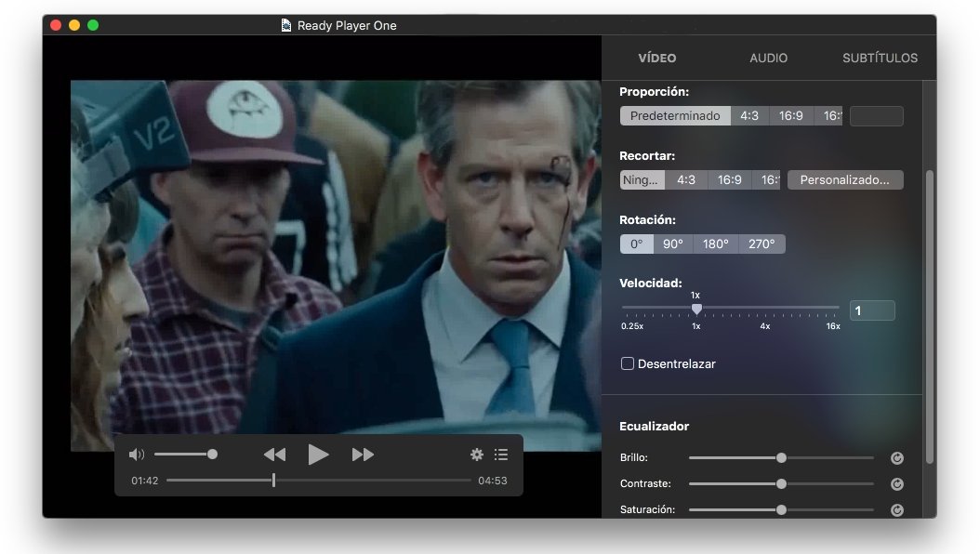Minimize the window with the yellow button
This screenshot has height=554, width=980.
coord(74,25)
